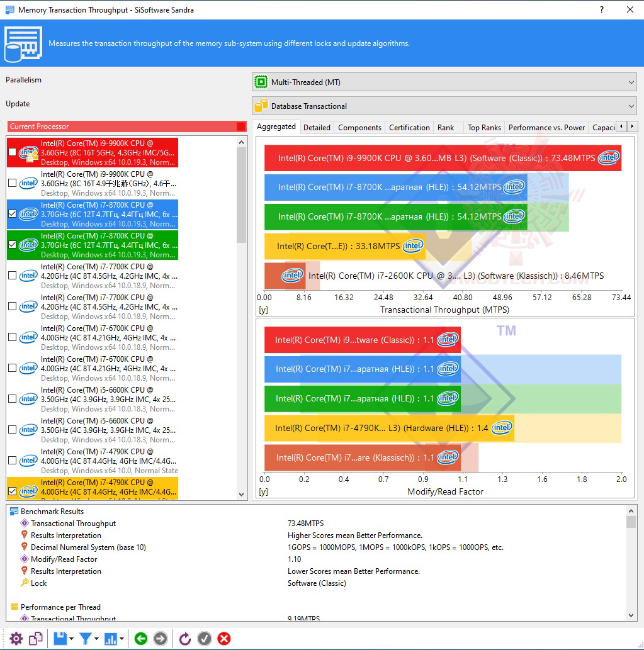Click the red i9-9900K 73.48MTPS bar
Screen dimensions: 644x650
coord(443,158)
